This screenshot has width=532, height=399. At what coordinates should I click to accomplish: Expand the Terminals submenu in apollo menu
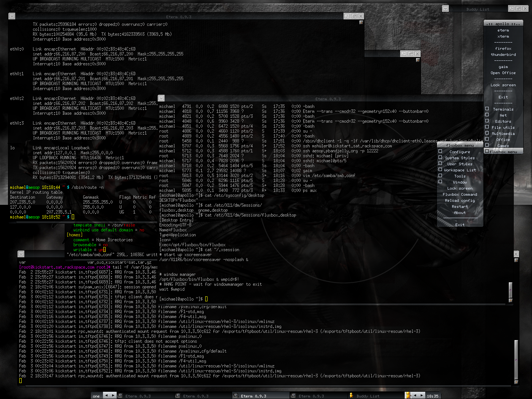(503, 109)
